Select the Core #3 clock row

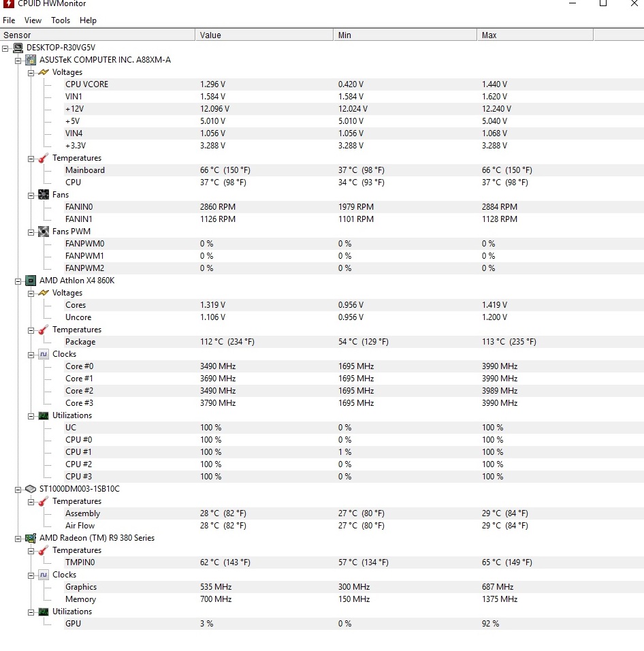coord(354,403)
